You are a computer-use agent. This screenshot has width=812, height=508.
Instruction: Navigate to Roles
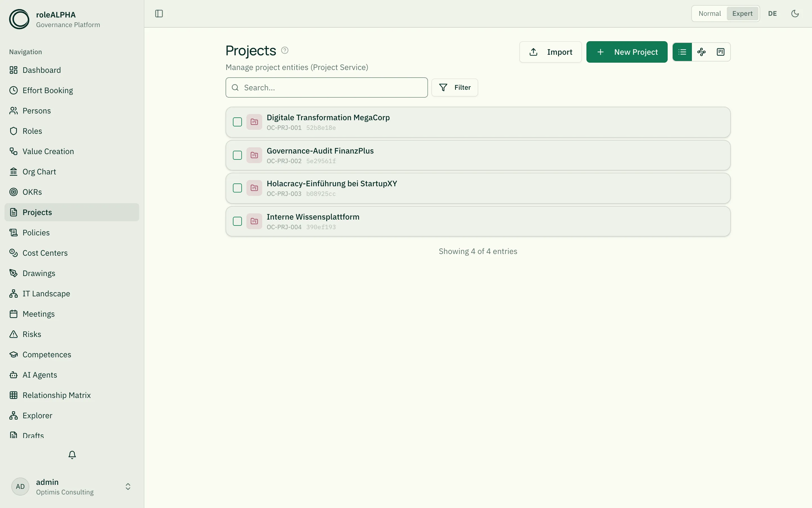click(72, 131)
